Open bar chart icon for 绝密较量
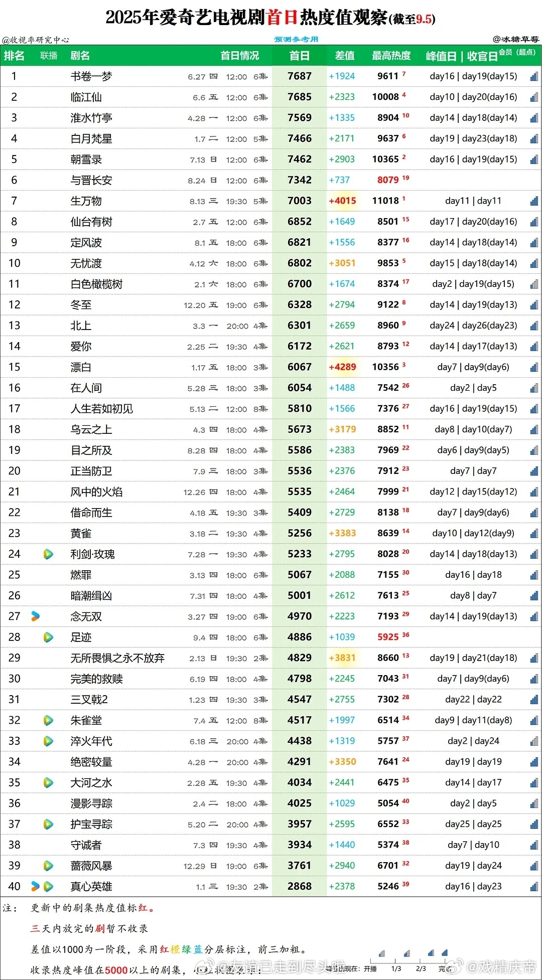Viewport: 542px width, 980px height. pos(534,762)
